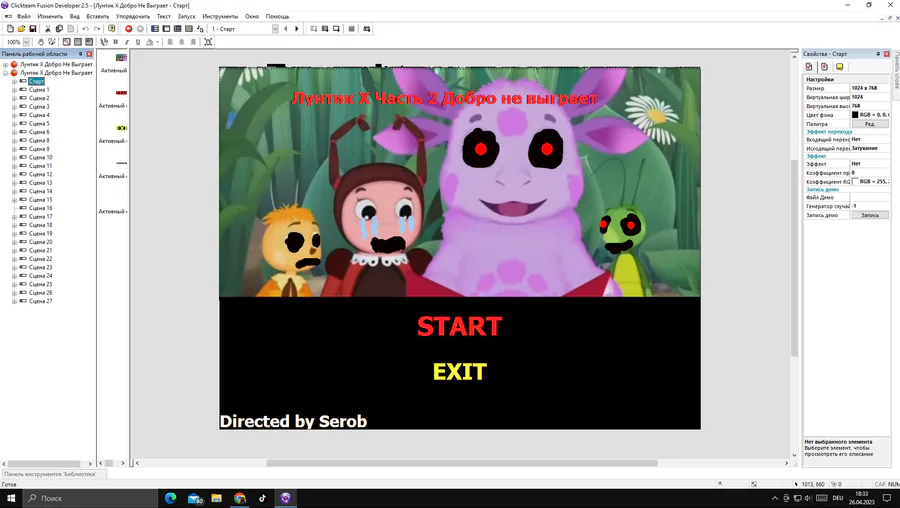Click the frame editor horizontal scrollbar

point(462,463)
